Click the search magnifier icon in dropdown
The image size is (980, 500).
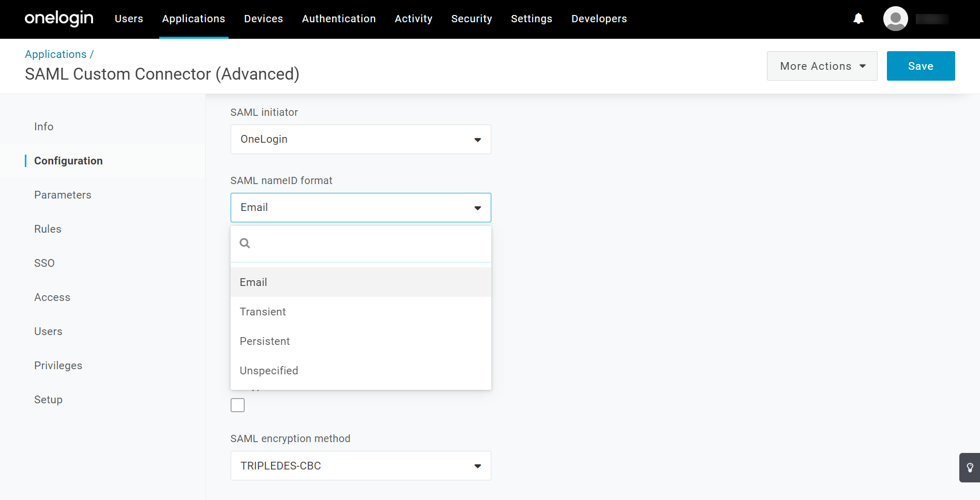(x=245, y=243)
